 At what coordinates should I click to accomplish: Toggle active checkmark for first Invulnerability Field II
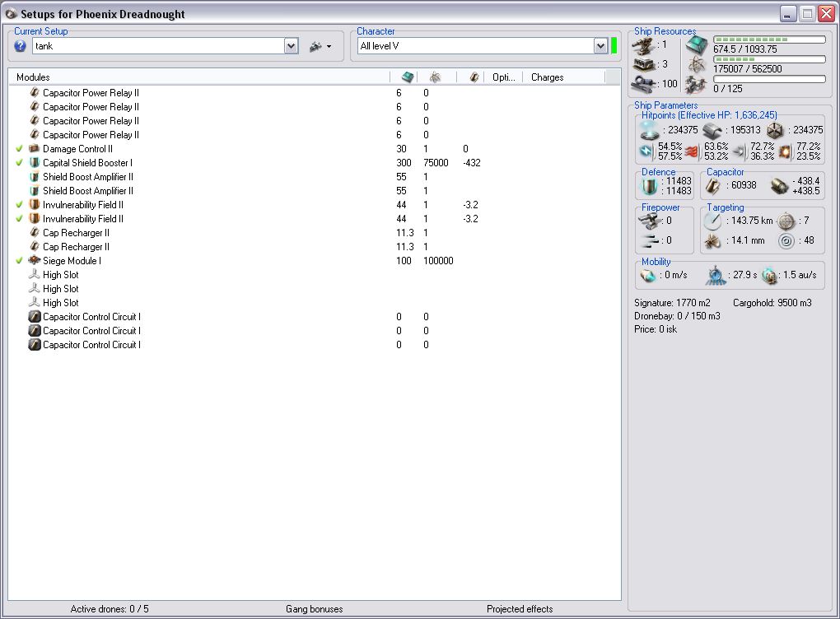pos(19,204)
